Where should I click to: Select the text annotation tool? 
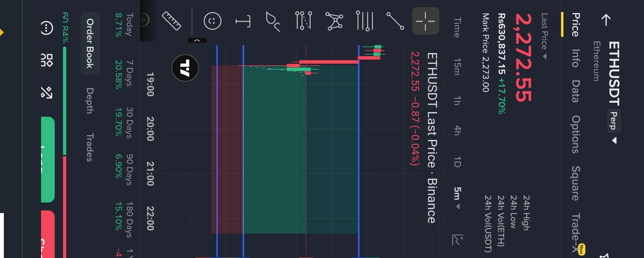243,21
